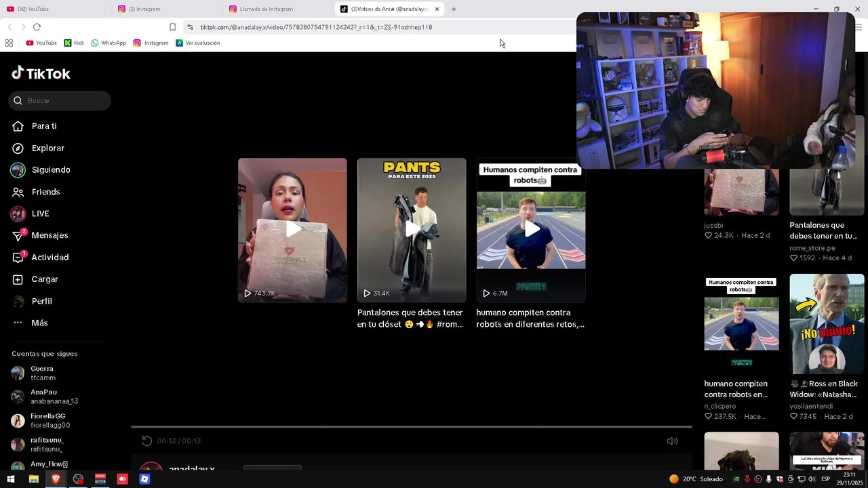
Task: Click the Buscar search field
Action: [x=60, y=100]
